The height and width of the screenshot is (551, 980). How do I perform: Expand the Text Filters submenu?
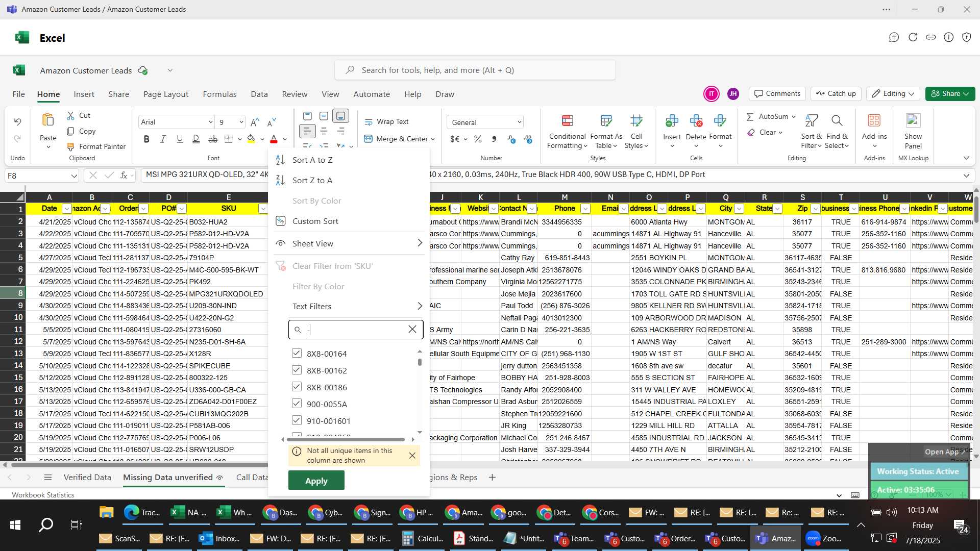tap(349, 306)
